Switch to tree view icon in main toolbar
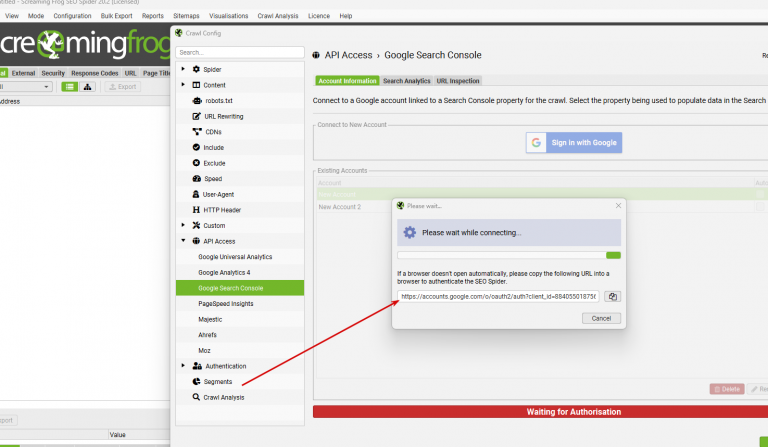768x447 pixels. (87, 87)
